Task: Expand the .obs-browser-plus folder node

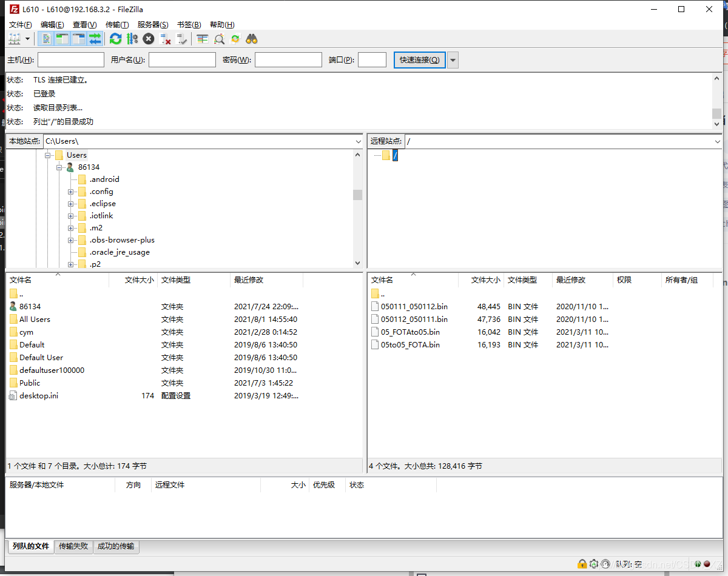Action: pyautogui.click(x=71, y=240)
